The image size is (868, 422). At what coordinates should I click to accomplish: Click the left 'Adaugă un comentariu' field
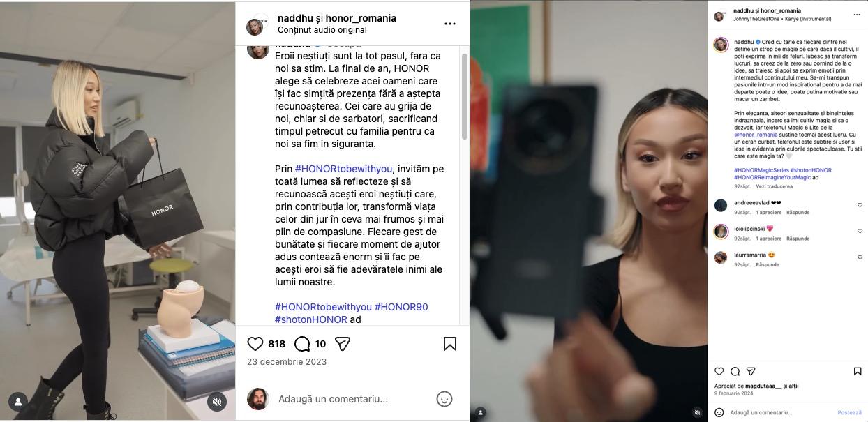pos(333,399)
